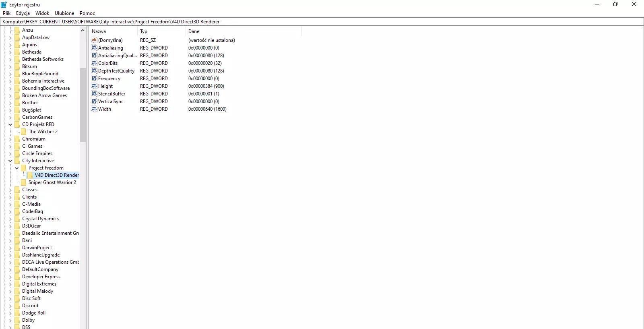644x329 pixels.
Task: Select the Daedalic Entertainment key
Action: tap(50, 233)
